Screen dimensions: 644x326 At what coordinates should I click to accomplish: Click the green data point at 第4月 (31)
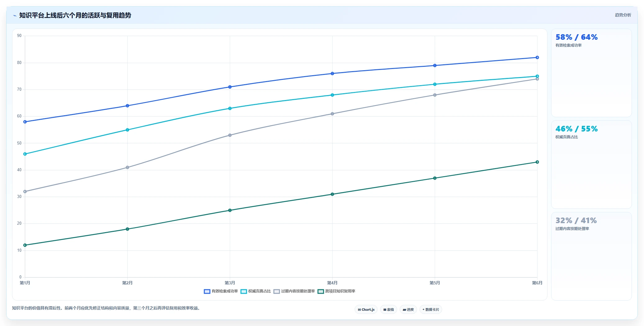click(332, 194)
